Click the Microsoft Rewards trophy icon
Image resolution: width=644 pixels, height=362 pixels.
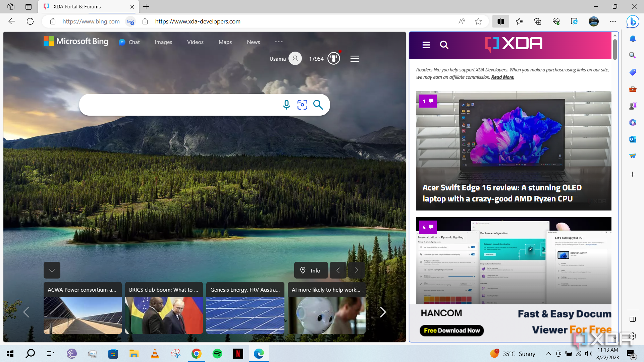pos(333,59)
